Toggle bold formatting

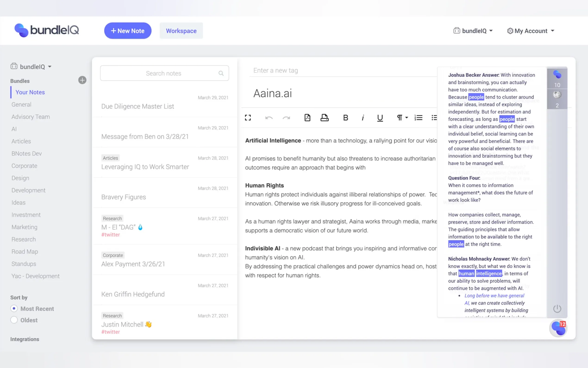(x=345, y=118)
